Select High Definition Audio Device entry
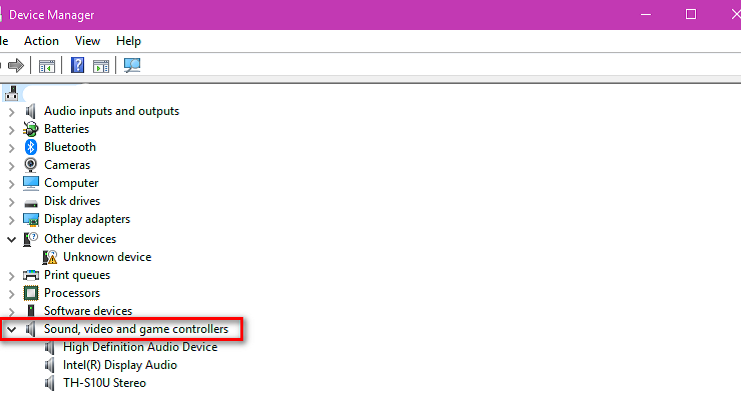 point(140,347)
